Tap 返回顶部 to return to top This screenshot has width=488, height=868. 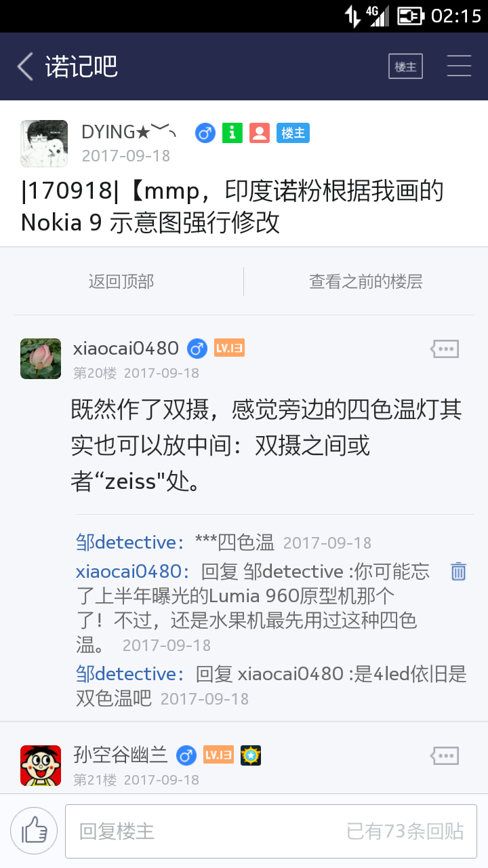tap(121, 281)
